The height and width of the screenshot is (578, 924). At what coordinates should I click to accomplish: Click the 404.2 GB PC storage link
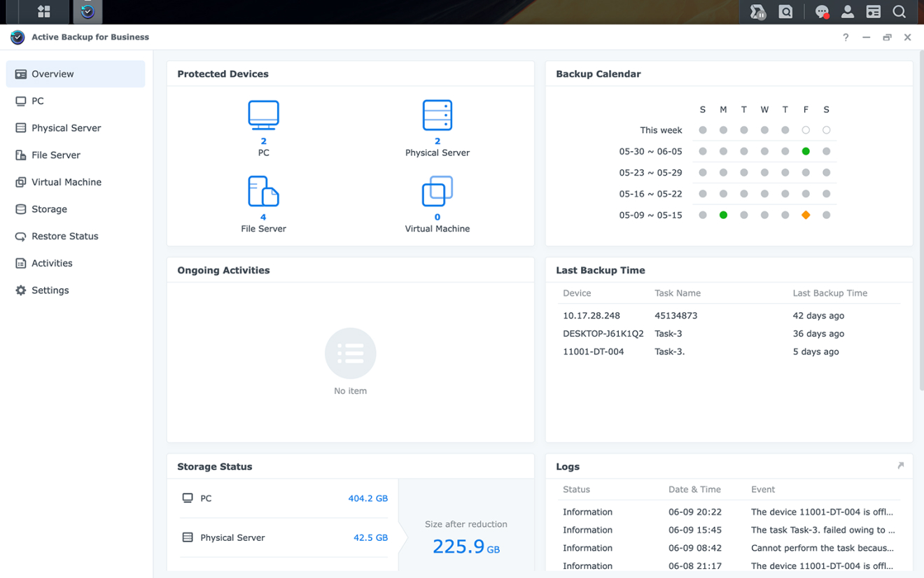370,498
